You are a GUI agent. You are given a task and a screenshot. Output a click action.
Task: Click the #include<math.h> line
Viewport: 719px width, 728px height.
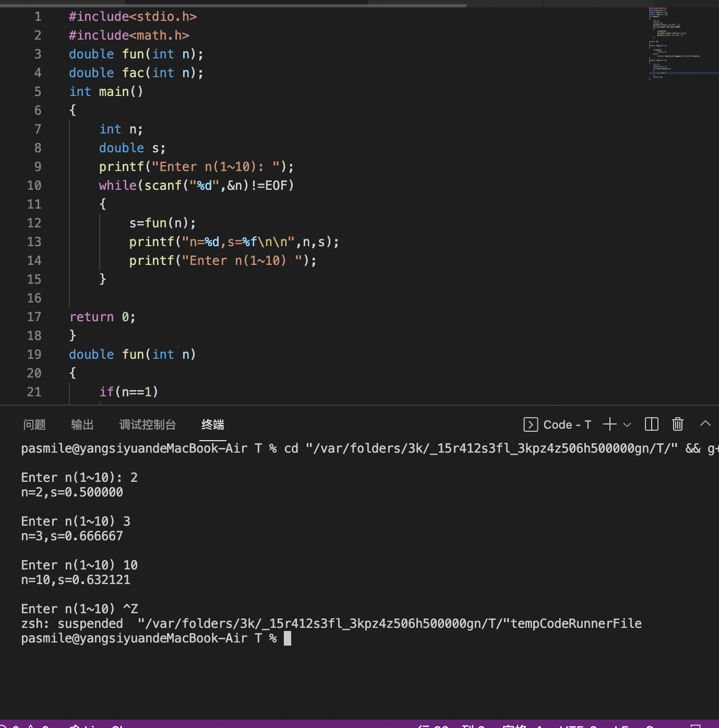point(129,35)
